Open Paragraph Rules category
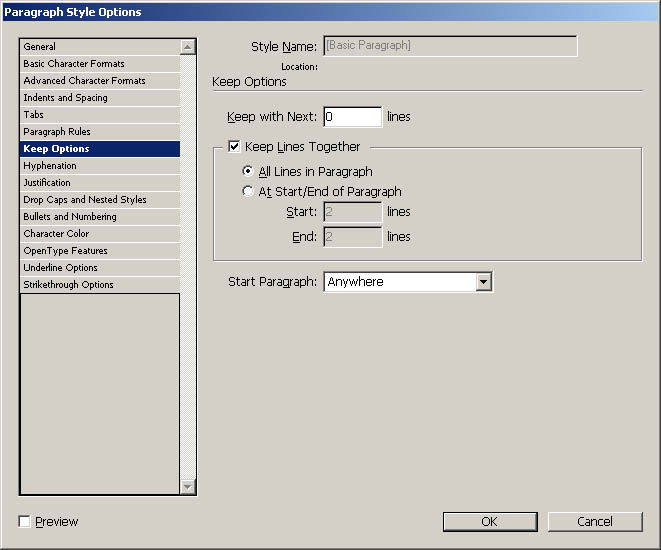Image resolution: width=661 pixels, height=550 pixels. tap(100, 131)
